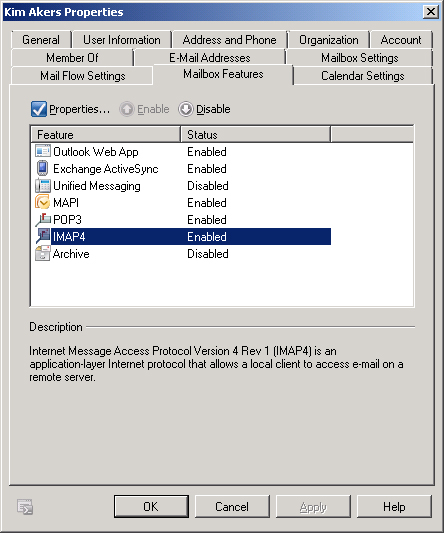Open the Calendar Settings tab
The width and height of the screenshot is (444, 533).
(363, 75)
